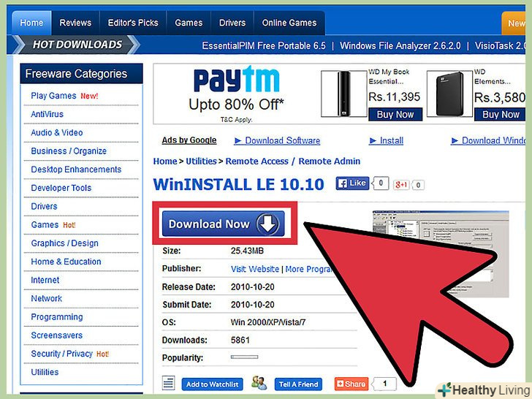Click Play Games category
Image resolution: width=532 pixels, height=399 pixels.
(x=53, y=96)
